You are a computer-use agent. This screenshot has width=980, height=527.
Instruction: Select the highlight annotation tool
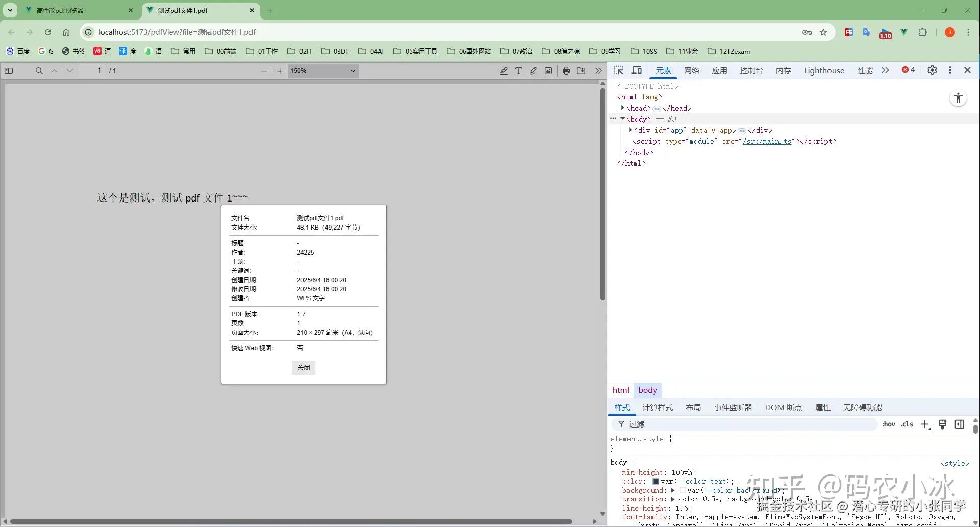pos(504,71)
